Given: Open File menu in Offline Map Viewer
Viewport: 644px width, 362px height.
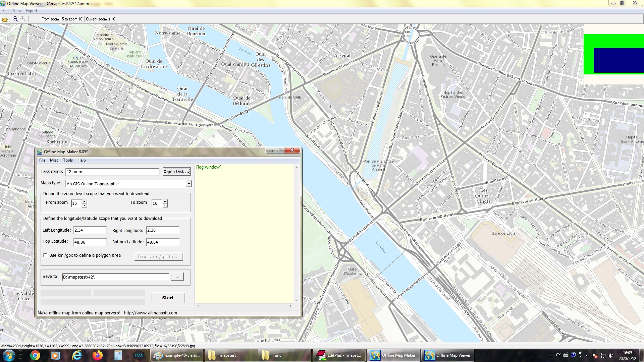Looking at the screenshot, I should [x=5, y=11].
